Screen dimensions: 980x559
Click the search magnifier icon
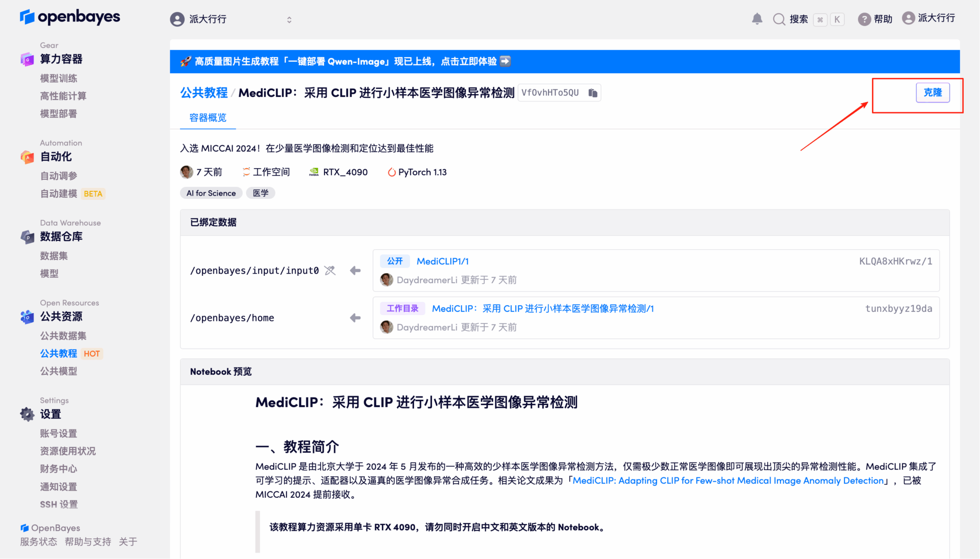779,19
